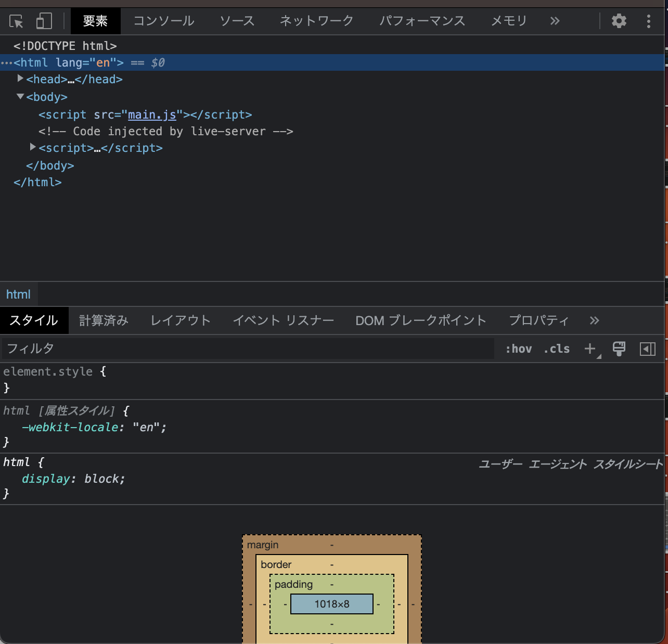Open the hidden tabs overflow chevron menu
668x644 pixels.
pos(555,21)
